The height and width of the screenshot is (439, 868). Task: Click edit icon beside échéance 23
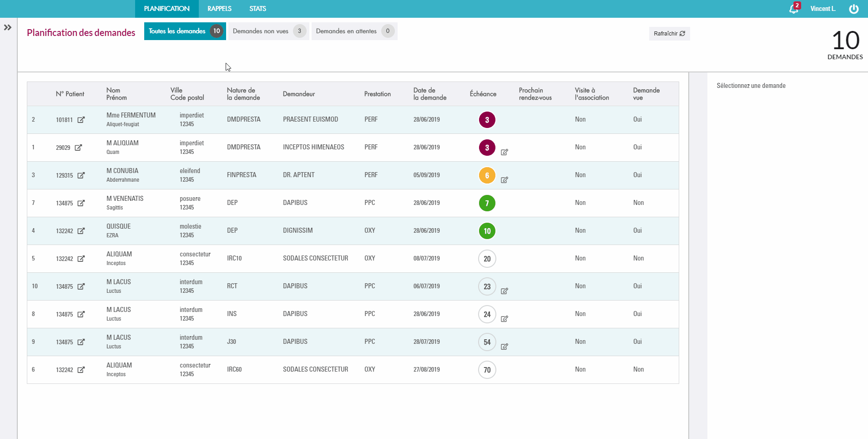tap(505, 291)
